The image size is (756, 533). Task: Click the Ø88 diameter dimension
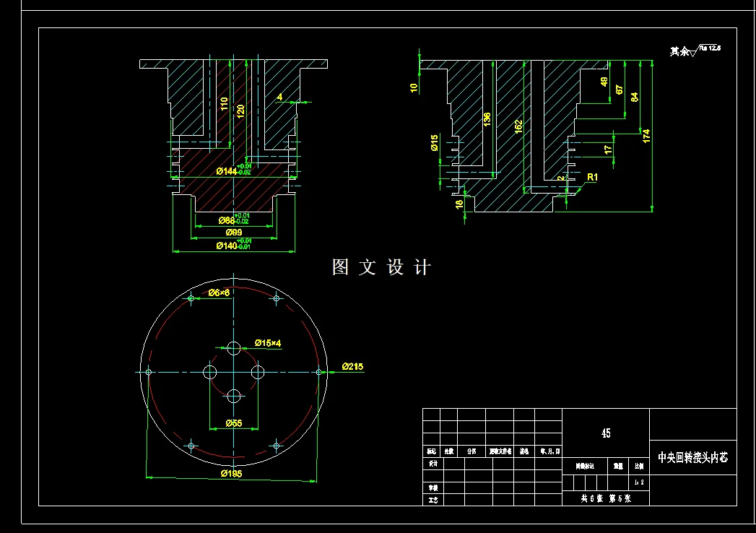(x=227, y=220)
